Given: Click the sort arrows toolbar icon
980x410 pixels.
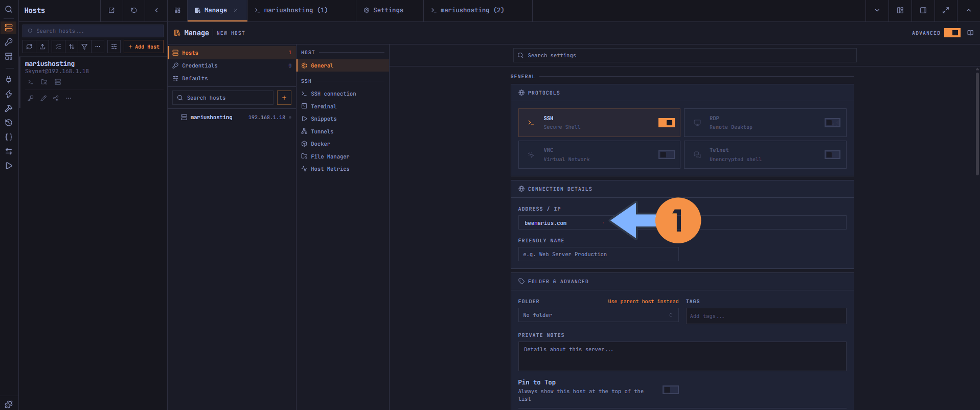Looking at the screenshot, I should (x=72, y=47).
